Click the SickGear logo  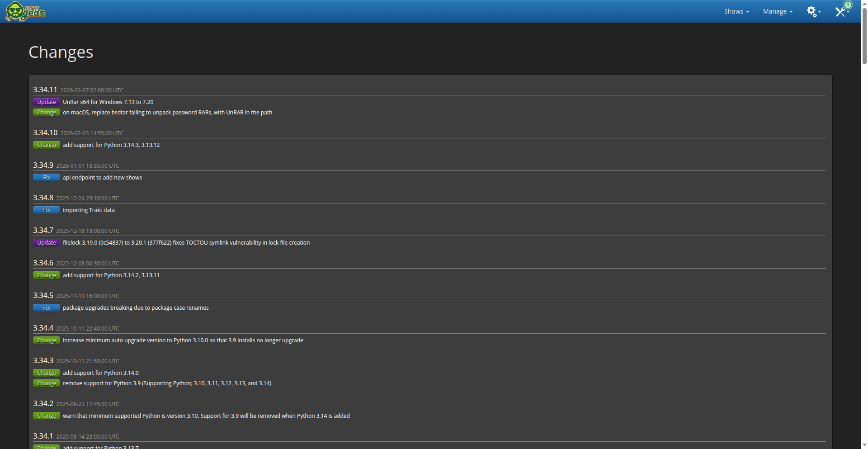tap(26, 11)
